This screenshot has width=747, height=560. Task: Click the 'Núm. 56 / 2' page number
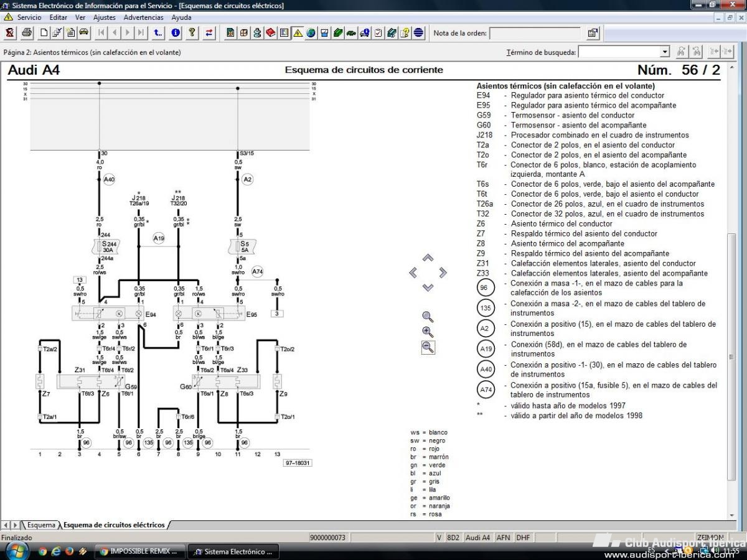[679, 70]
